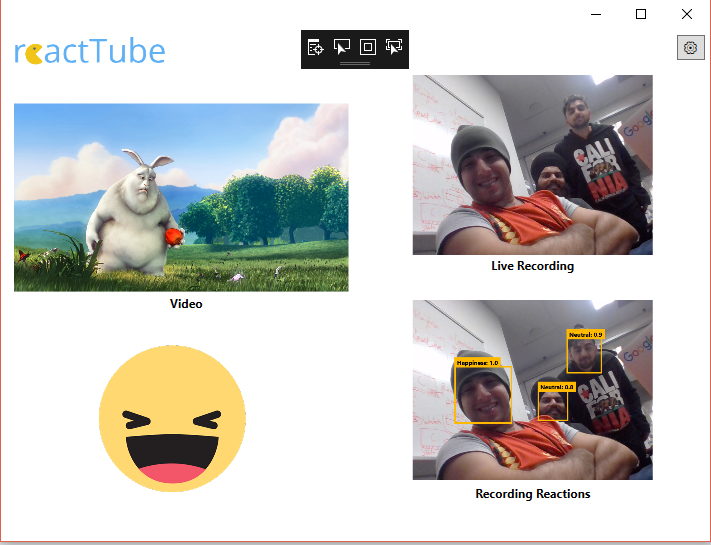Select the "Live Recording" caption

(x=533, y=266)
